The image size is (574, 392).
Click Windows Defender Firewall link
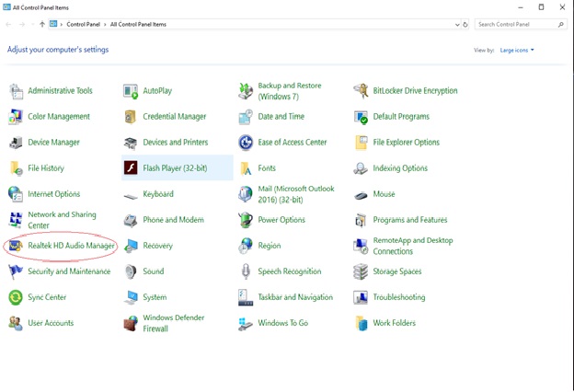coord(174,323)
